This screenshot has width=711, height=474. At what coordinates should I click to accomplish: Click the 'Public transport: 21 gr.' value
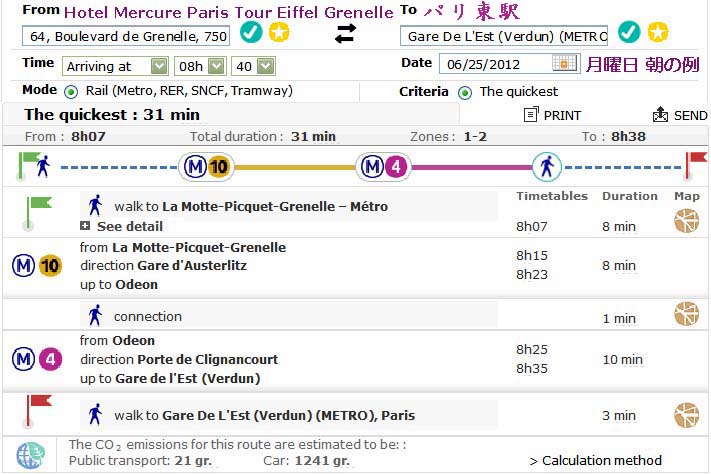click(140, 461)
